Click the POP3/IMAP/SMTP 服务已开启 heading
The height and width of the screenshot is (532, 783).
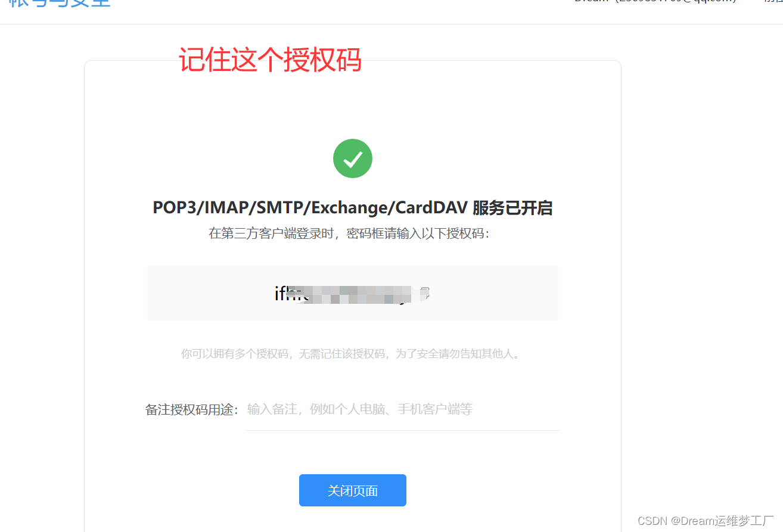(353, 208)
